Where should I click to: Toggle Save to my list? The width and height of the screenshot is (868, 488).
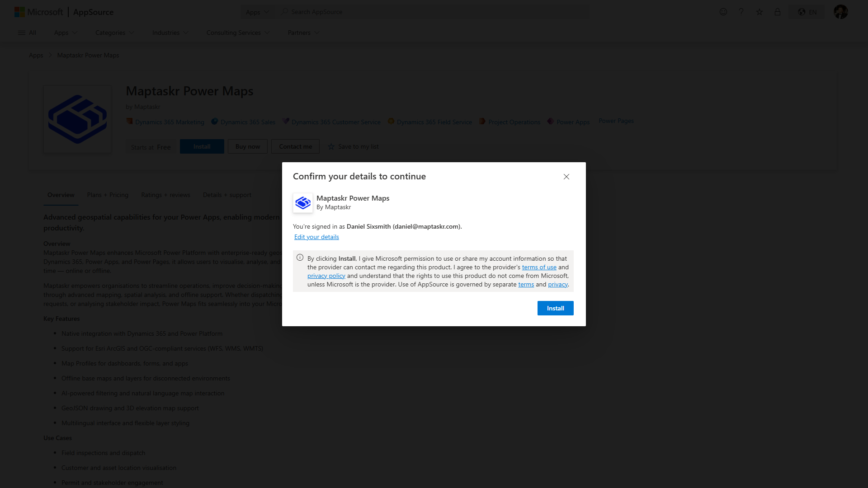tap(353, 146)
